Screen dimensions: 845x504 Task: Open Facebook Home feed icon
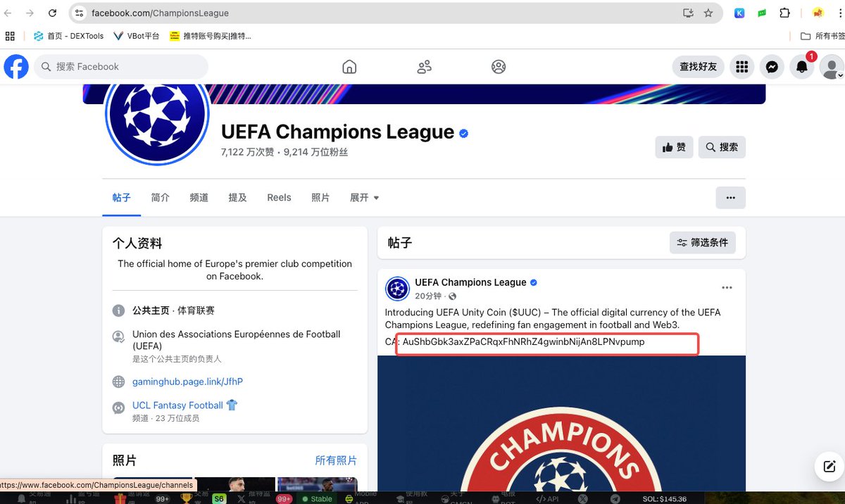click(349, 67)
